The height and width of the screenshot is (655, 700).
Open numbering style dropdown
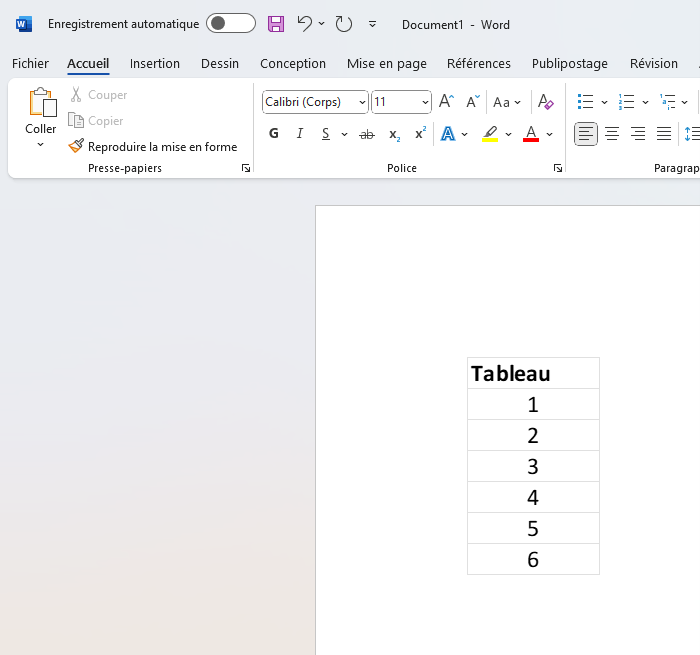coord(645,102)
